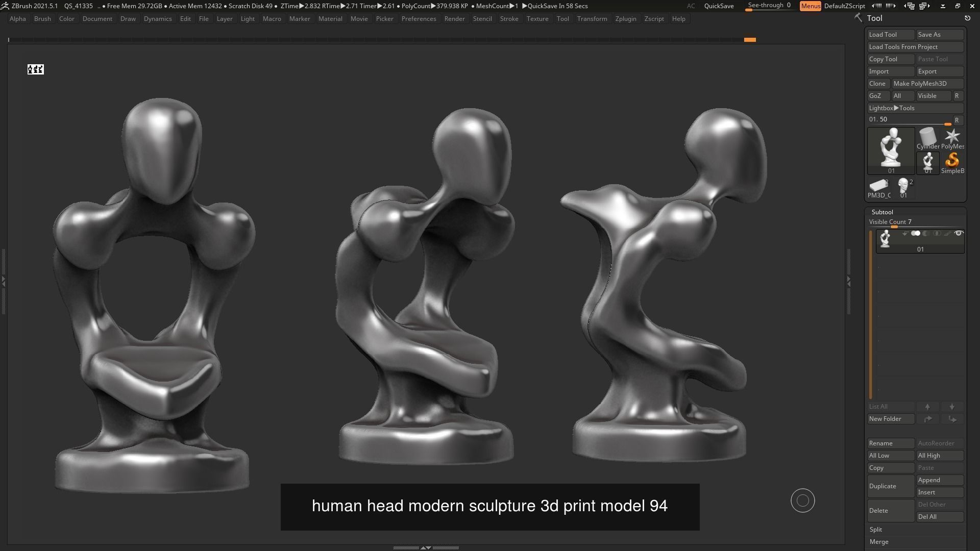Expand the Subtool sub-palette header
This screenshot has height=551, width=980.
coord(882,212)
